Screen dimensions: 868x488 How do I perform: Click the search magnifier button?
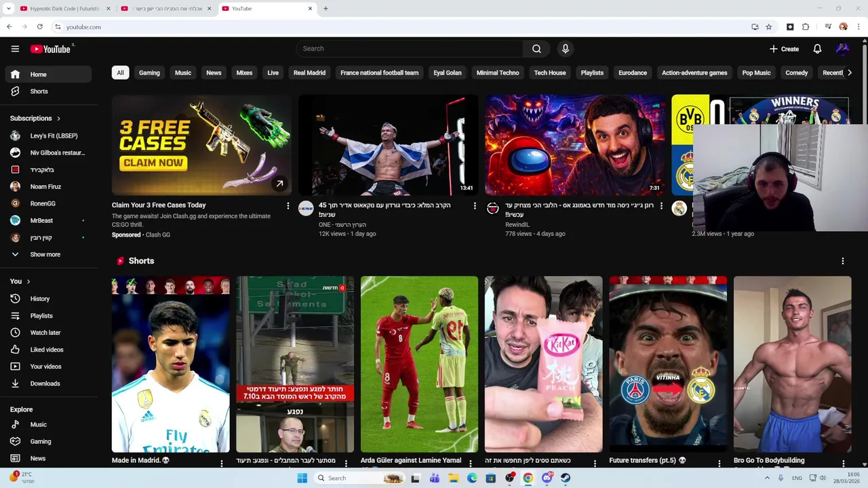536,49
